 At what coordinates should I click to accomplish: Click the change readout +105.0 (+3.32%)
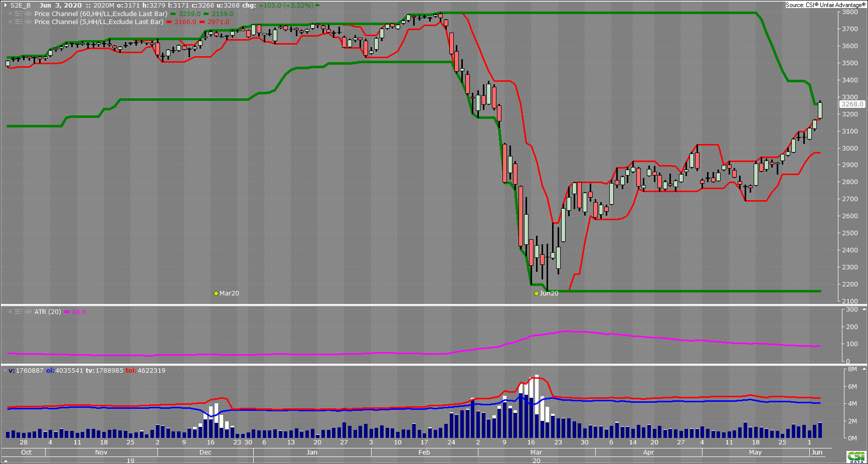(x=286, y=5)
